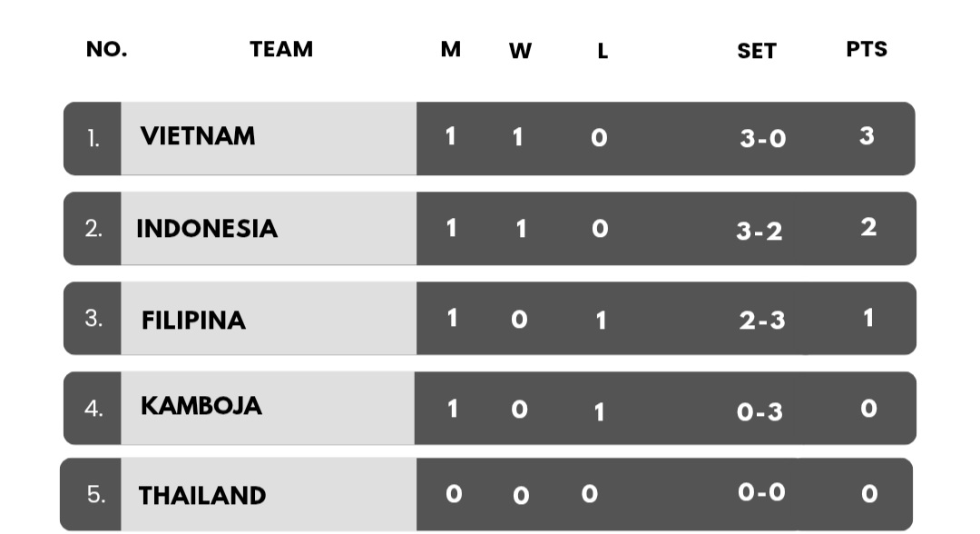Click Indonesia's 3-2 set score
Screen dimensions: 980x534
point(759,232)
